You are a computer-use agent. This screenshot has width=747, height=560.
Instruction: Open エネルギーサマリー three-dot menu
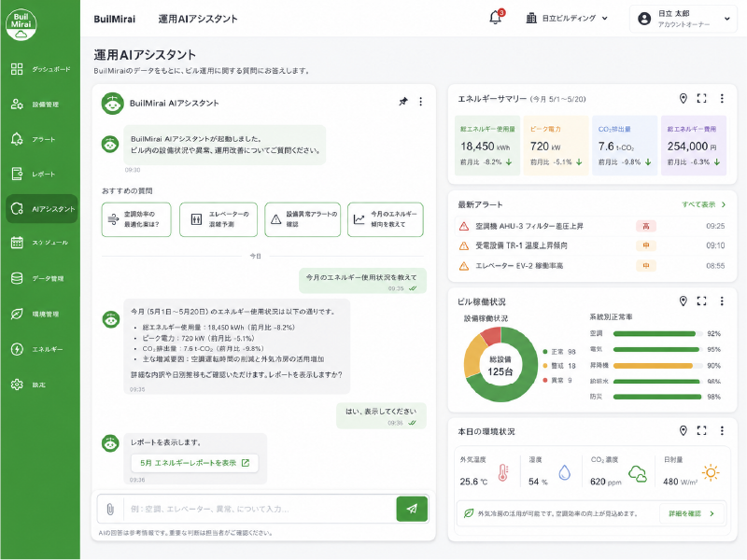coord(722,99)
